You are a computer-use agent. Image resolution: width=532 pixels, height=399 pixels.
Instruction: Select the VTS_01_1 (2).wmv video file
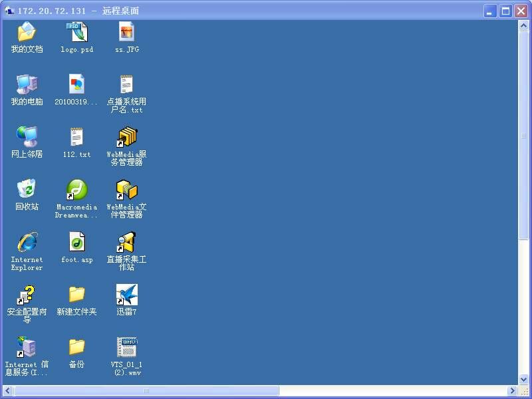tap(126, 347)
